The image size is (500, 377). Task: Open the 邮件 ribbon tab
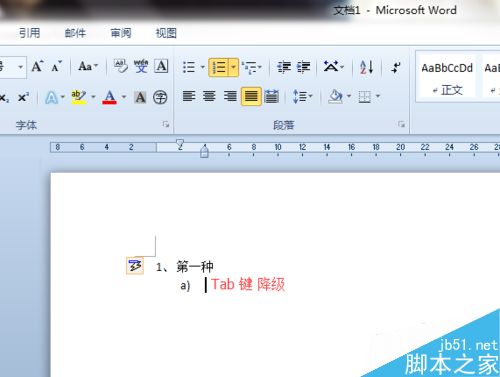coord(75,33)
